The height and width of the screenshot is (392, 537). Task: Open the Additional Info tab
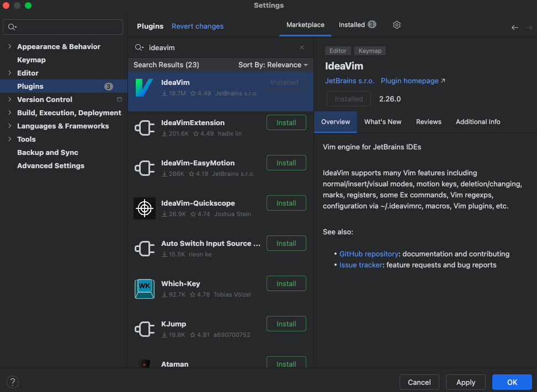(478, 122)
